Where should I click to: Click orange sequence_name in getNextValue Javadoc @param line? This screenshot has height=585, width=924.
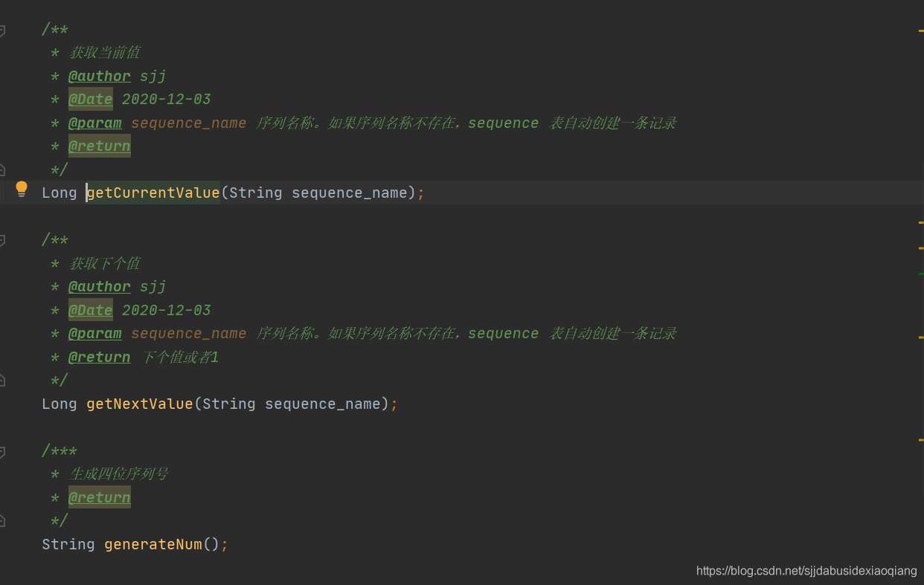coord(189,334)
